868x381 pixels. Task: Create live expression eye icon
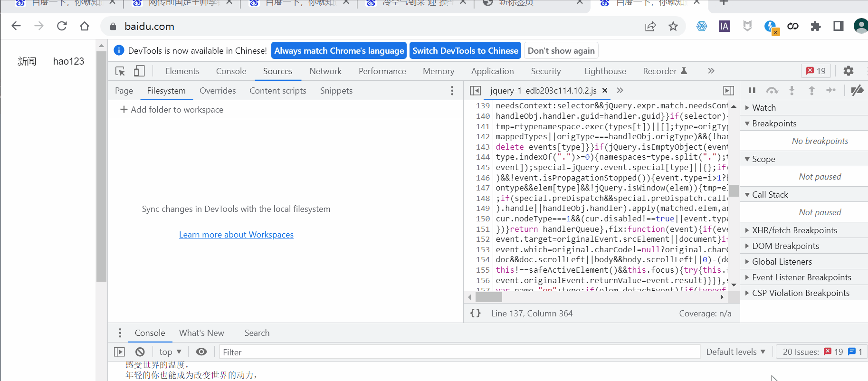point(201,352)
